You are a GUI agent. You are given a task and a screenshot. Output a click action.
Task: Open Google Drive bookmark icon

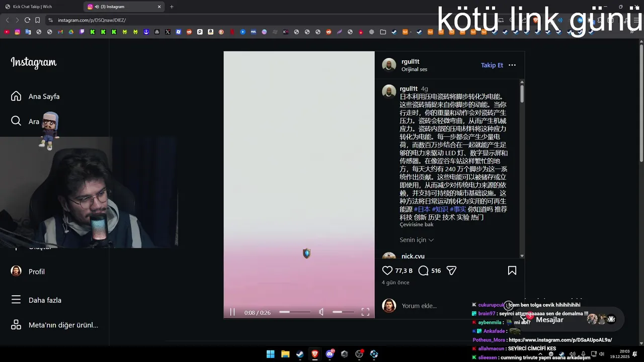pyautogui.click(x=71, y=32)
